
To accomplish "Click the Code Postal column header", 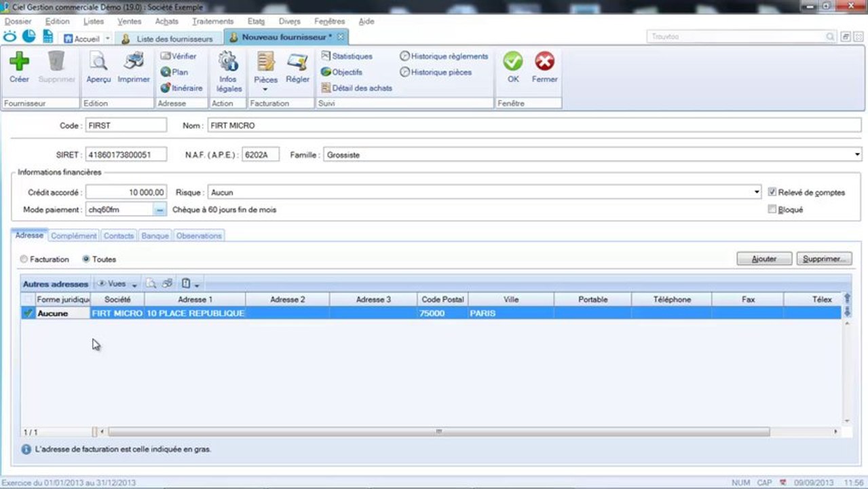I will click(x=442, y=299).
